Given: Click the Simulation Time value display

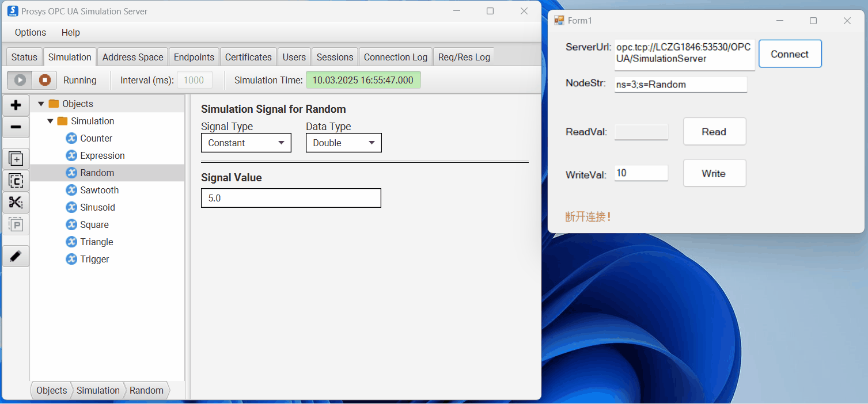Looking at the screenshot, I should [x=363, y=80].
